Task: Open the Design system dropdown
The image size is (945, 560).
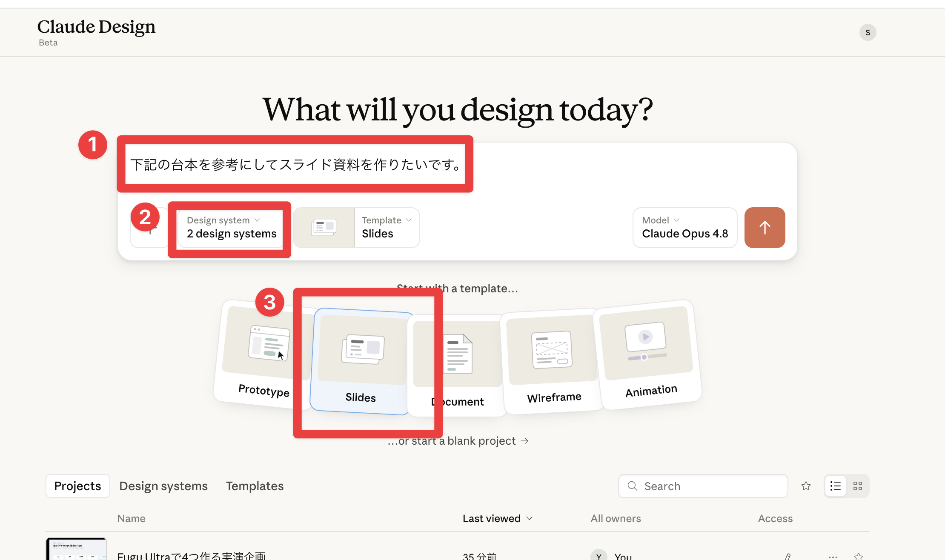Action: point(231,228)
